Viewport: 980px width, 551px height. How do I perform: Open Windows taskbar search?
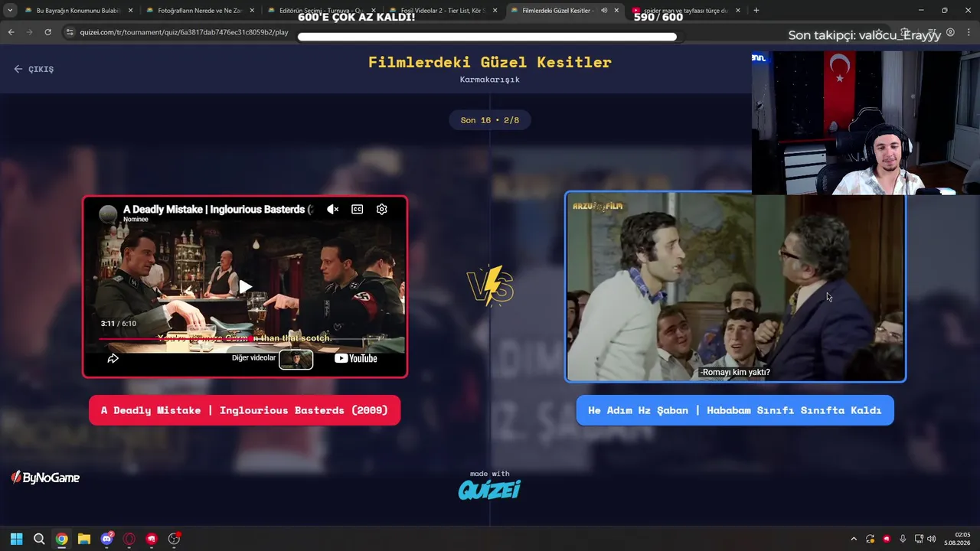39,539
